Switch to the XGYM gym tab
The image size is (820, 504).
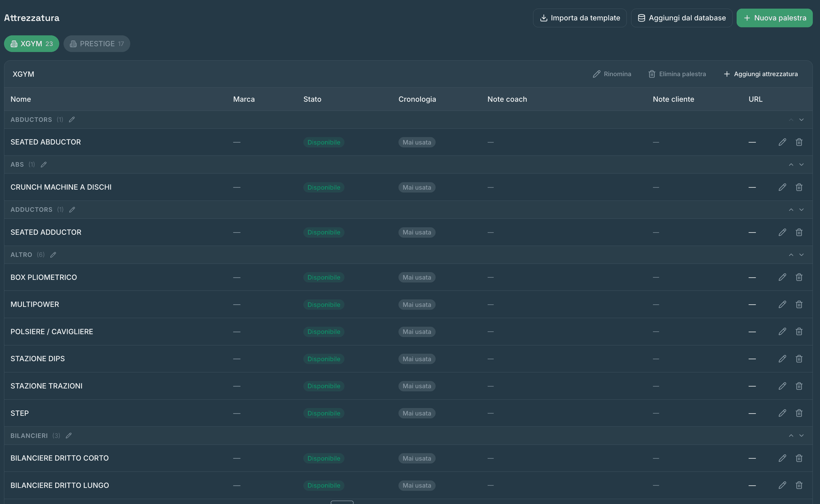coord(32,44)
